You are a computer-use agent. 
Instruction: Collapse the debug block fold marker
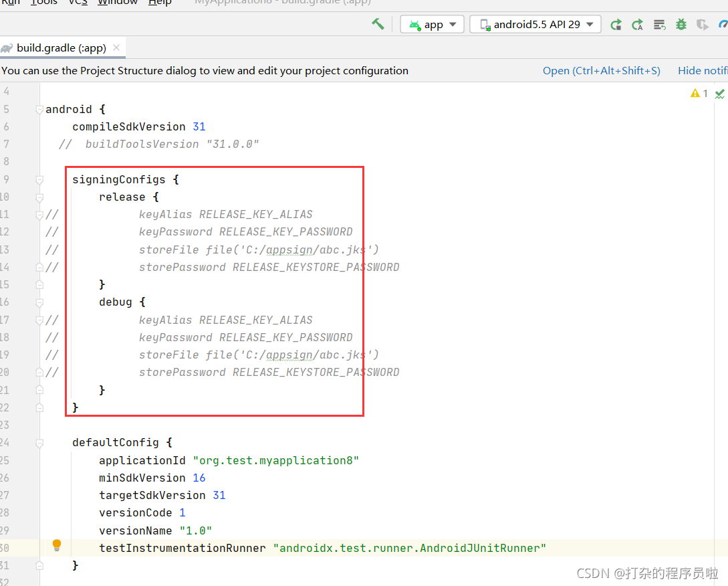point(39,302)
